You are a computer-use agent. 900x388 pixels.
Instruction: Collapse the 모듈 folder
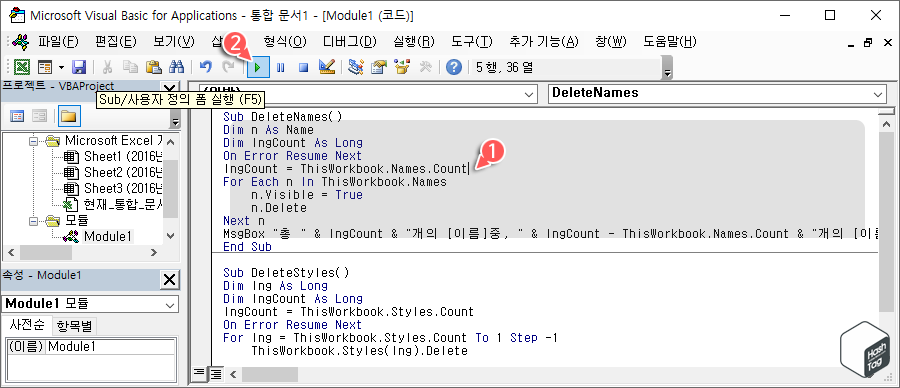pyautogui.click(x=34, y=220)
